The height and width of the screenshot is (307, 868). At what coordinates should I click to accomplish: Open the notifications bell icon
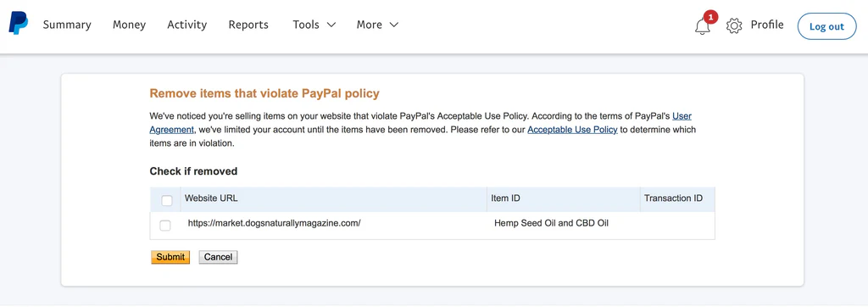pyautogui.click(x=703, y=25)
